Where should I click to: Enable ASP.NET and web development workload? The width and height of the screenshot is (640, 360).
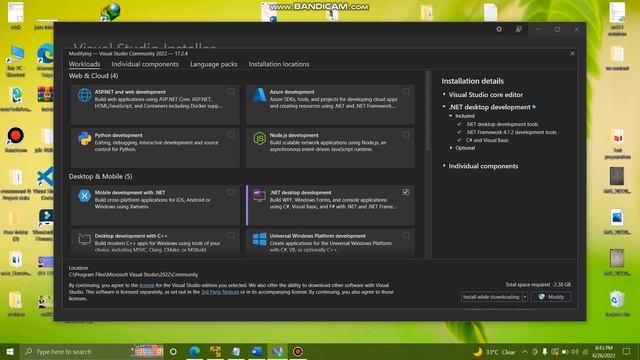pos(231,91)
